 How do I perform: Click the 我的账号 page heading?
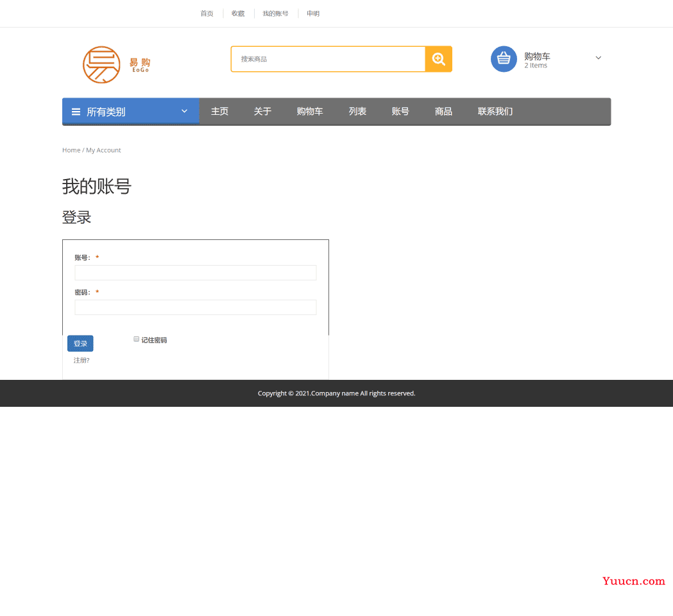(97, 186)
